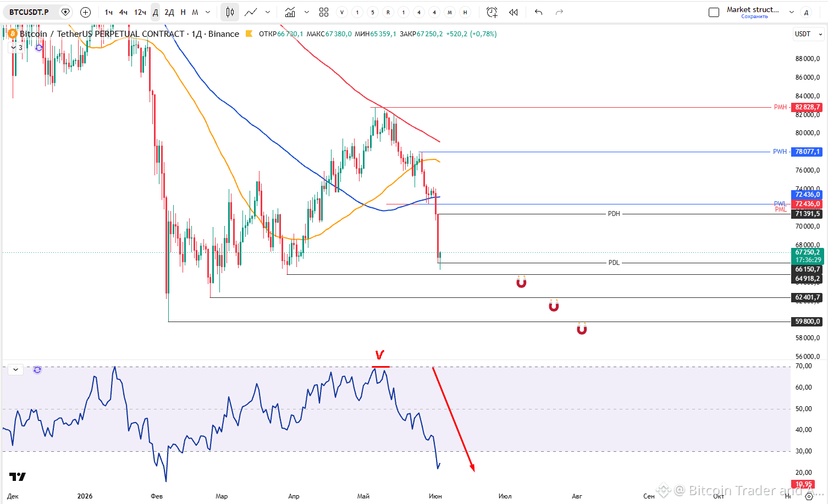
Task: Click the orange Bitcoin logo in chart legend
Action: click(13, 34)
